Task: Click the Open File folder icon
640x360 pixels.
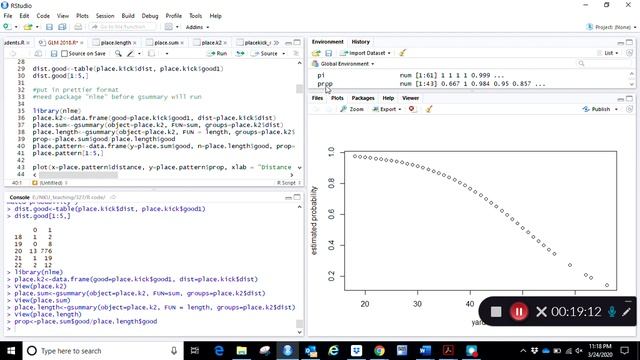Action: point(27,27)
